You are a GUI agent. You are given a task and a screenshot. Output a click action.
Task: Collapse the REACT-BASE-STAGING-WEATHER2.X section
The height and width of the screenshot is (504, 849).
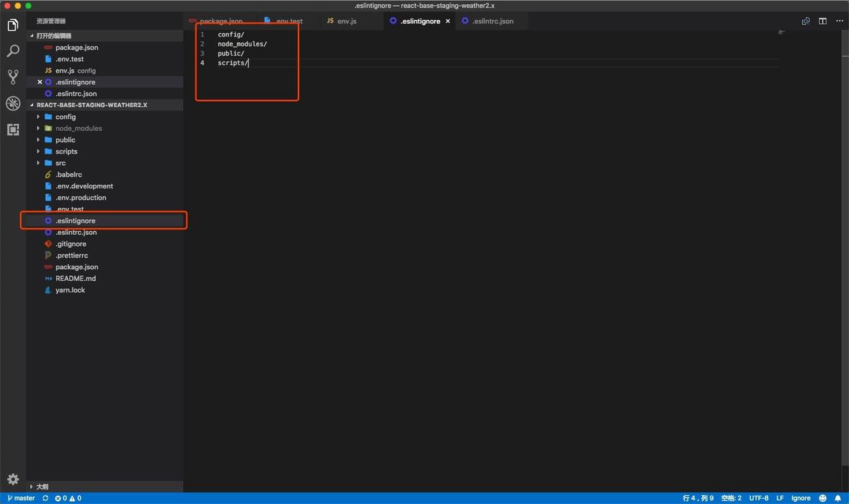[x=105, y=105]
